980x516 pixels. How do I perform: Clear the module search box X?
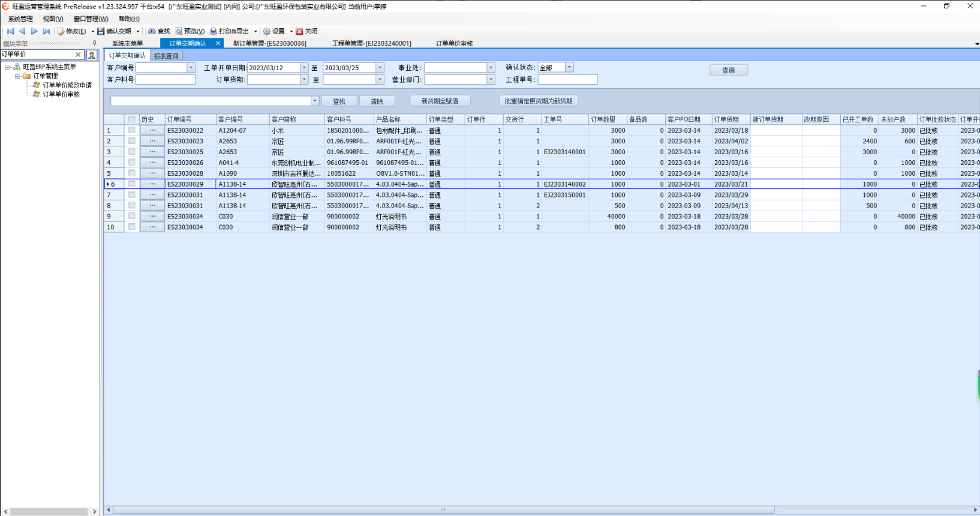78,55
